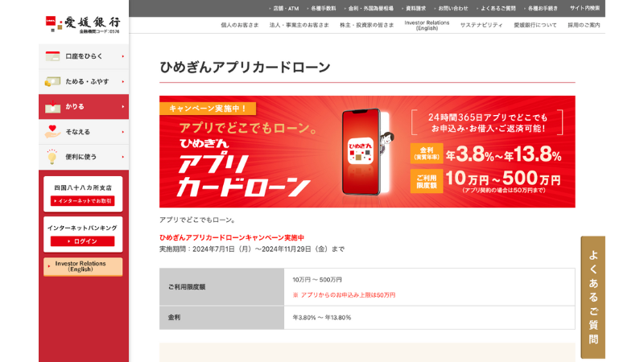This screenshot has height=362, width=644.
Task: Click the wallet icon beside かりる
Action: (52, 107)
